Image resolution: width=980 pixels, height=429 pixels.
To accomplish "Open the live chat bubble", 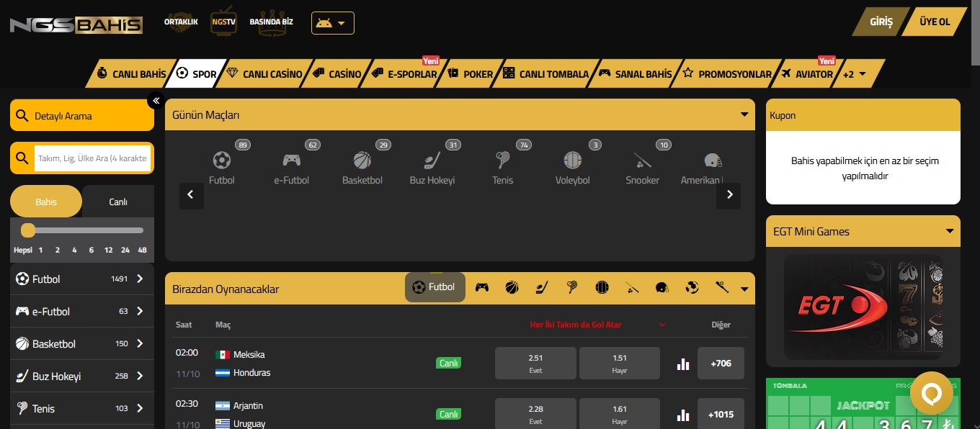I will pos(932,393).
